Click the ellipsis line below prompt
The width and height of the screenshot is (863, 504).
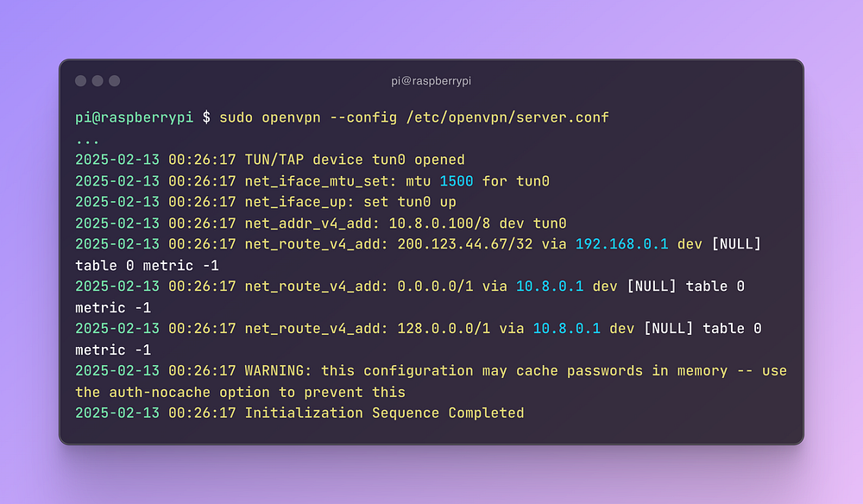pos(87,142)
